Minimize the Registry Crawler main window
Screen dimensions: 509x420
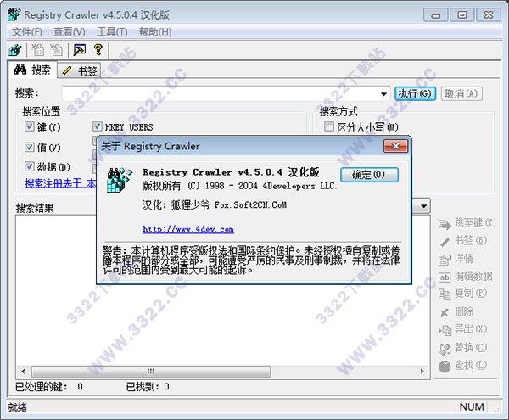coord(436,15)
